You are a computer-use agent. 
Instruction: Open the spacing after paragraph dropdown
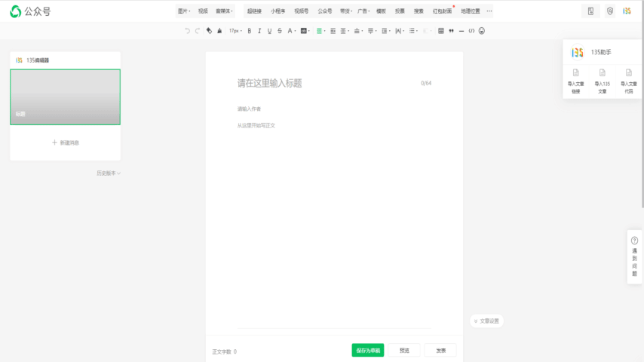372,31
